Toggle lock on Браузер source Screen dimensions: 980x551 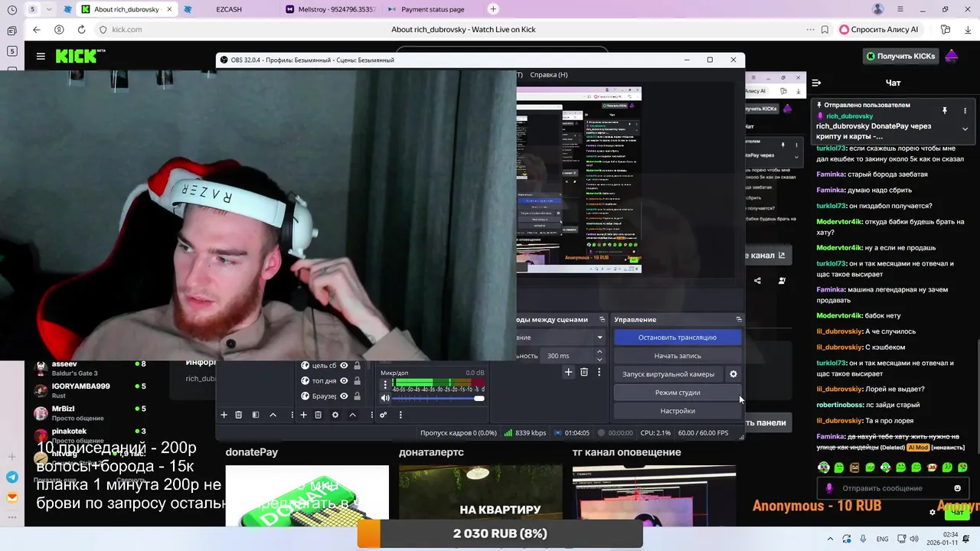tap(357, 396)
